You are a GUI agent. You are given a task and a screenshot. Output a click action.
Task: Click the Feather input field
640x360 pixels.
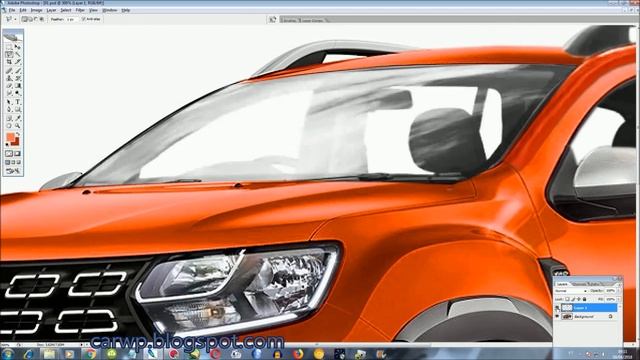coord(71,19)
